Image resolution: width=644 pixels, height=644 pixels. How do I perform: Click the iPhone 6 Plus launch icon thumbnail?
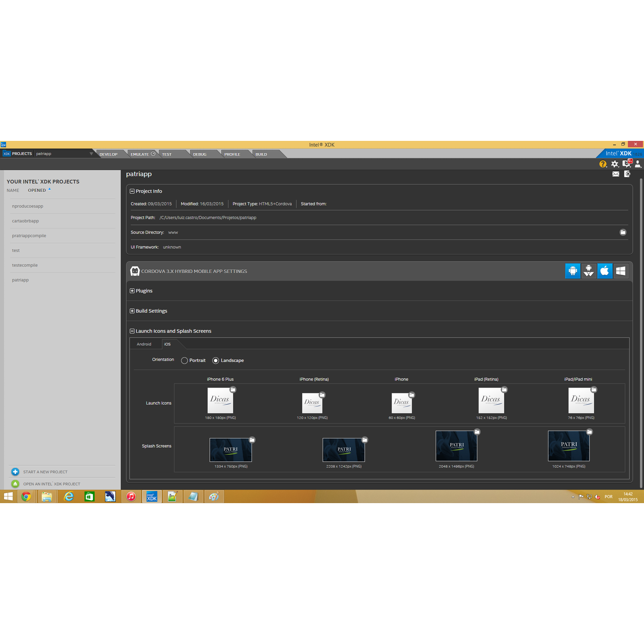click(220, 400)
